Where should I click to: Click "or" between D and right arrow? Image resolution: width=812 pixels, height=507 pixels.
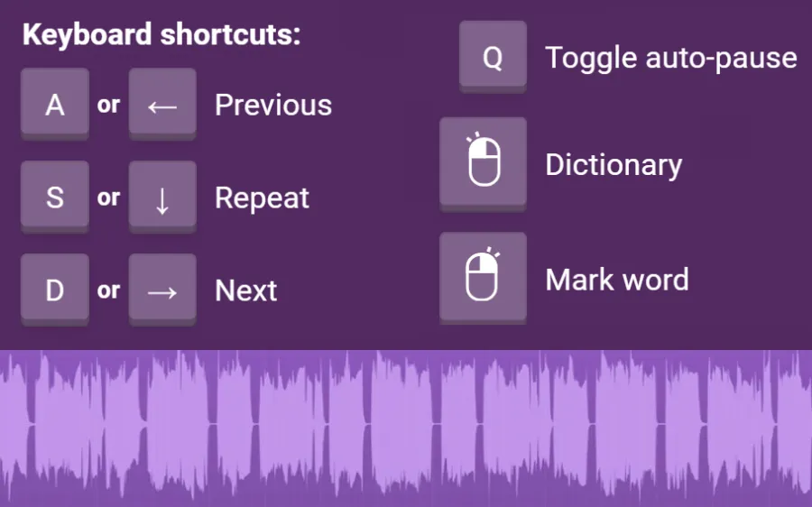point(108,290)
